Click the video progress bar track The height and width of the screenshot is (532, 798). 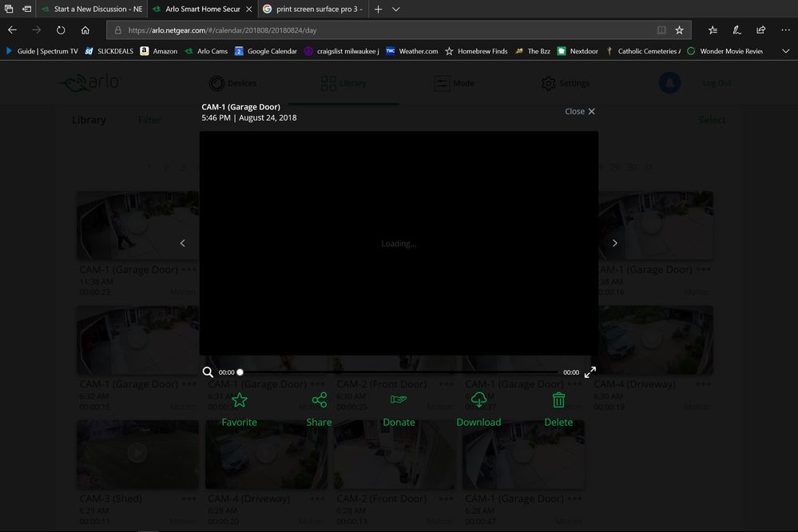(399, 372)
